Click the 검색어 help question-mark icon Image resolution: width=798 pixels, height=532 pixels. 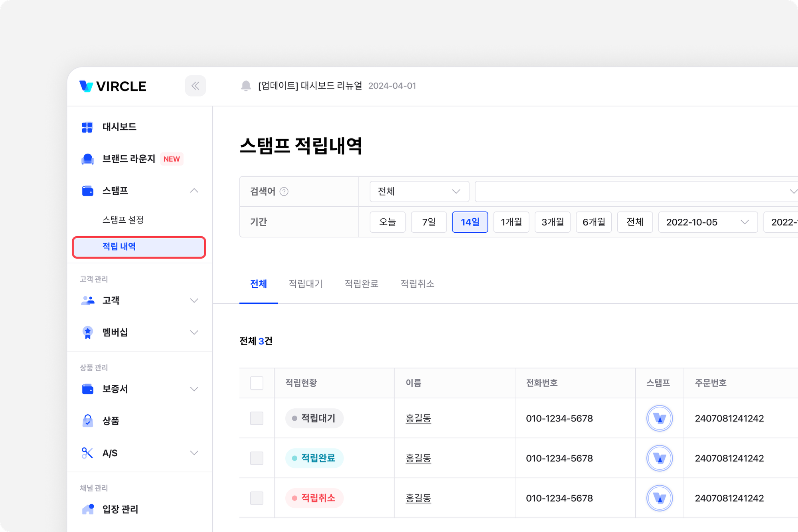(284, 192)
